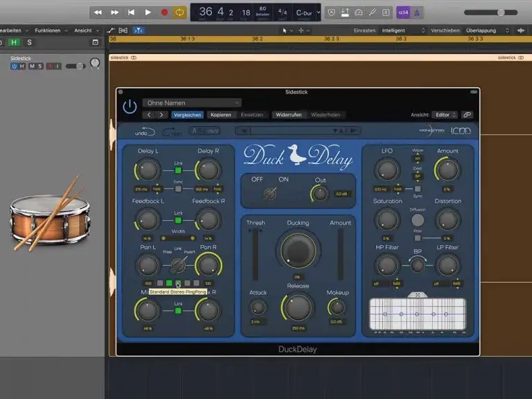The height and width of the screenshot is (399, 532).
Task: Open the pointer tool menu
Action: tap(287, 30)
